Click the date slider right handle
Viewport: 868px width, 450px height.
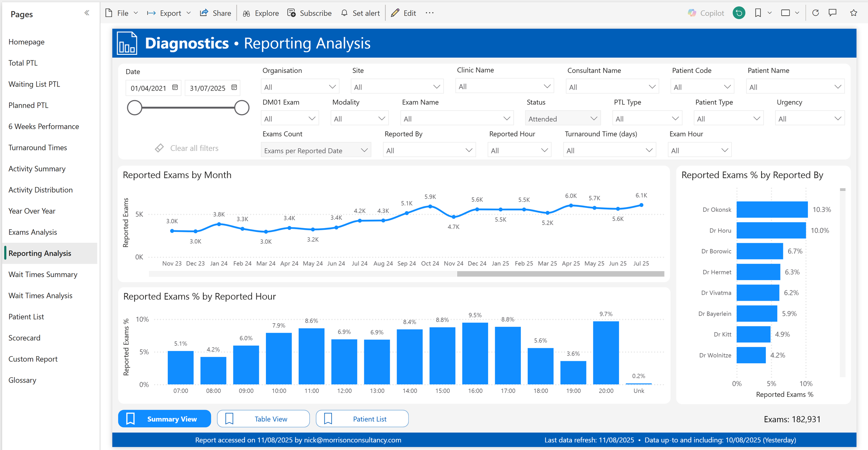pyautogui.click(x=242, y=108)
